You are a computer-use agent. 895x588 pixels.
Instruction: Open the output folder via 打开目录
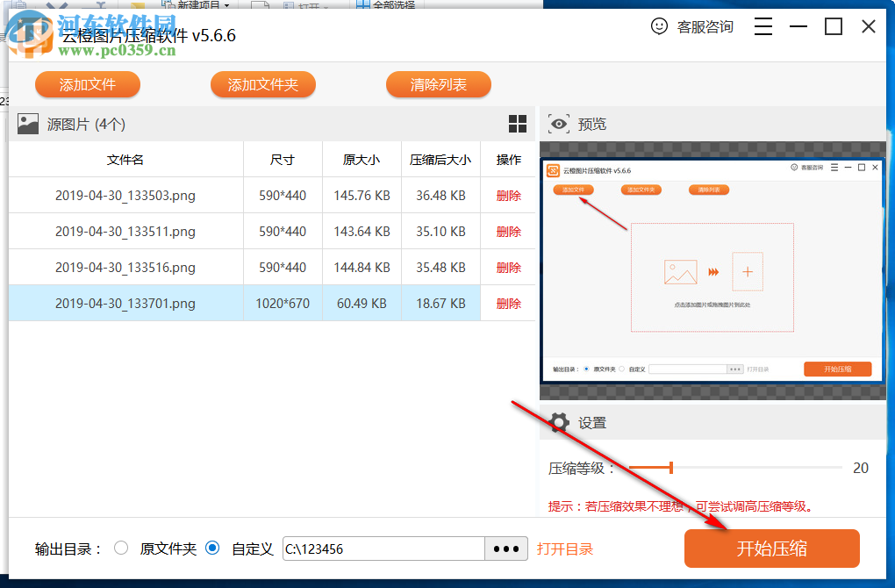pyautogui.click(x=563, y=548)
